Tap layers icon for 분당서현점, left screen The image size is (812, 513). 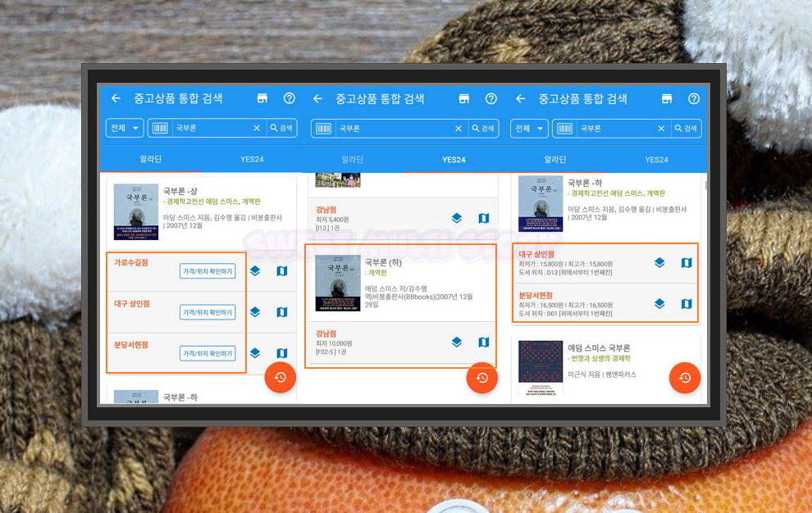click(x=255, y=353)
